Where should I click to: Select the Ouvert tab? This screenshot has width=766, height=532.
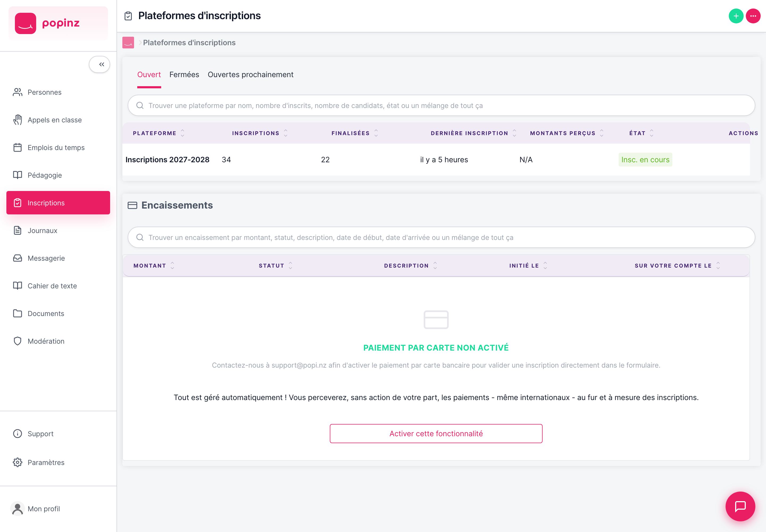click(x=149, y=75)
